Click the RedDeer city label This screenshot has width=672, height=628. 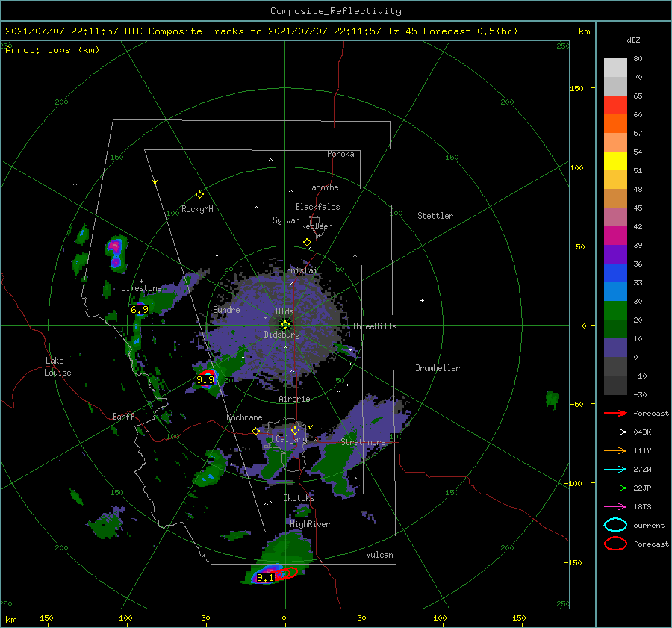[317, 226]
